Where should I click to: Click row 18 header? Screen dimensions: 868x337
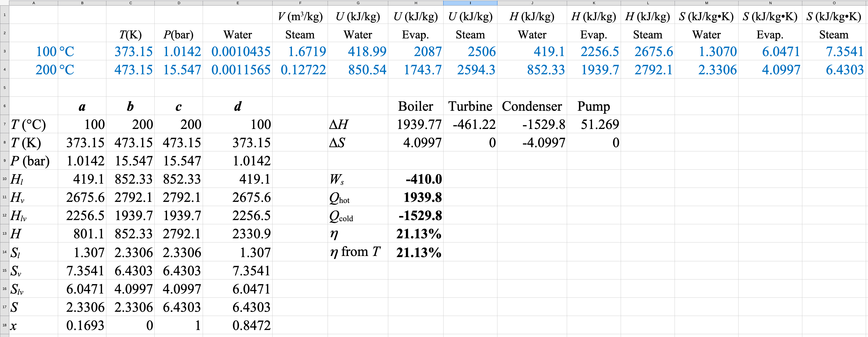(x=4, y=325)
